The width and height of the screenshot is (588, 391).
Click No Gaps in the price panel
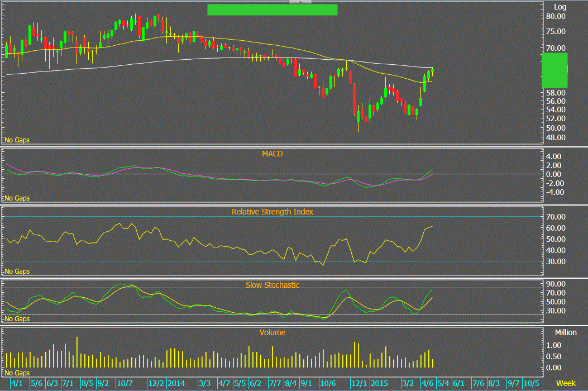click(x=17, y=140)
